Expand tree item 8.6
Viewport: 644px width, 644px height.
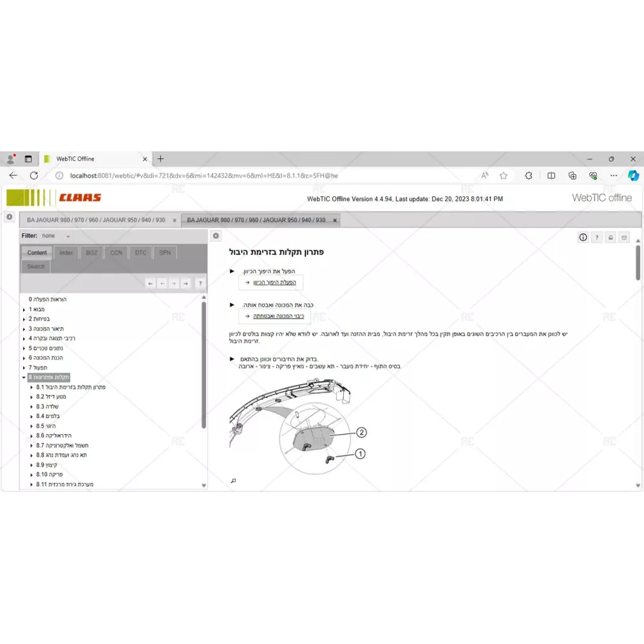(32, 436)
